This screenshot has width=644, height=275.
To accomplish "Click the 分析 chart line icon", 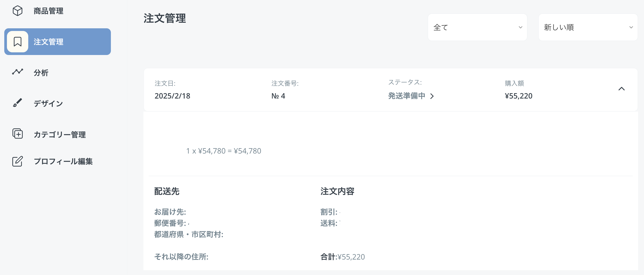I will pos(18,72).
